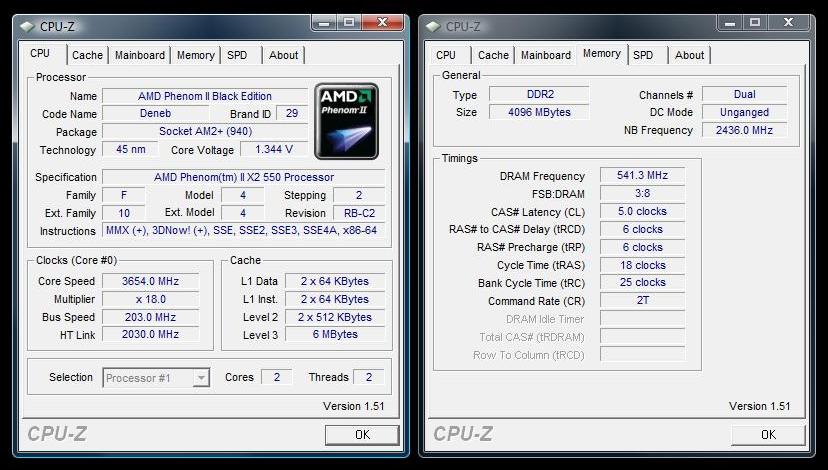Screen dimensions: 828x470
Task: Close the left CPU-Z window
Action: [x=383, y=22]
